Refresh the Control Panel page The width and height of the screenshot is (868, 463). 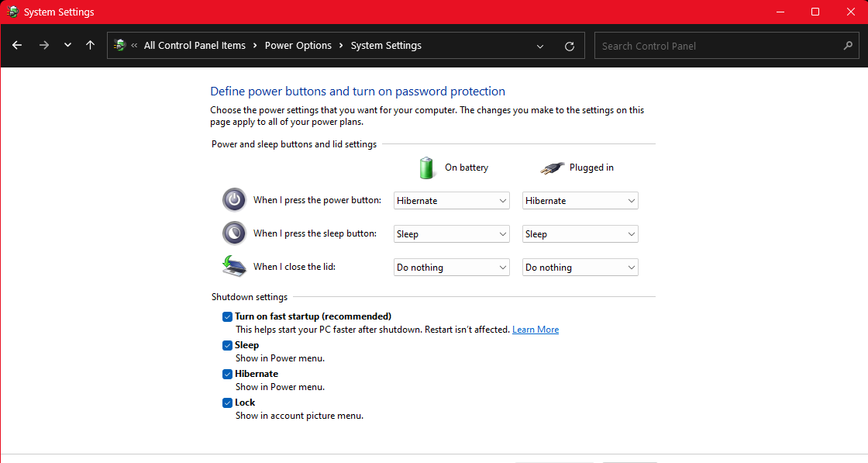pos(569,47)
